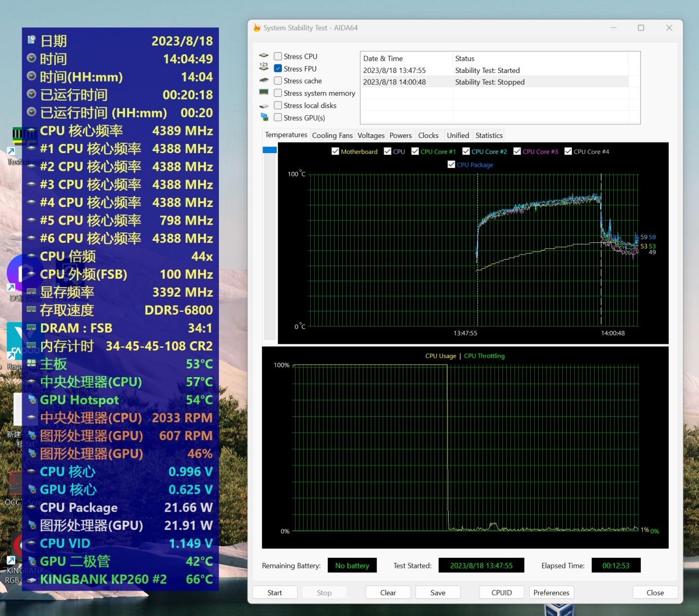The image size is (699, 616).
Task: Select the 14:00:48 Stability Test Stopped row
Action: 495,82
